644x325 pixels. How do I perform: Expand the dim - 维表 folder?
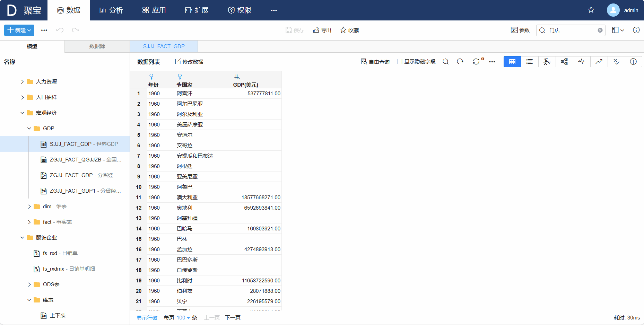click(29, 207)
